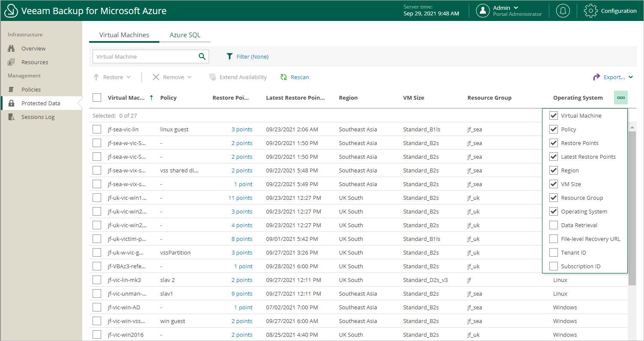Viewport: 644px width, 341px height.
Task: Click the Export arrow icon
Action: coord(596,77)
